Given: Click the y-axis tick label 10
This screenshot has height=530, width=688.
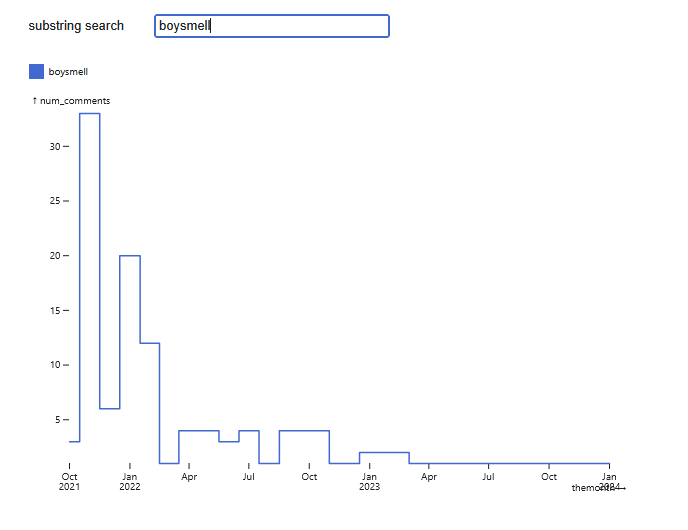Looking at the screenshot, I should tap(55, 365).
